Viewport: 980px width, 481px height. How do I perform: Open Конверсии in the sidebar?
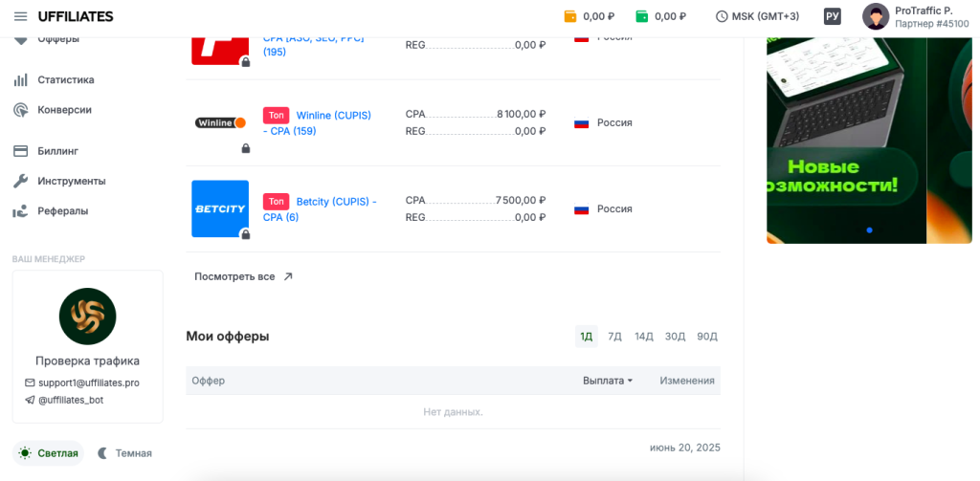(64, 110)
